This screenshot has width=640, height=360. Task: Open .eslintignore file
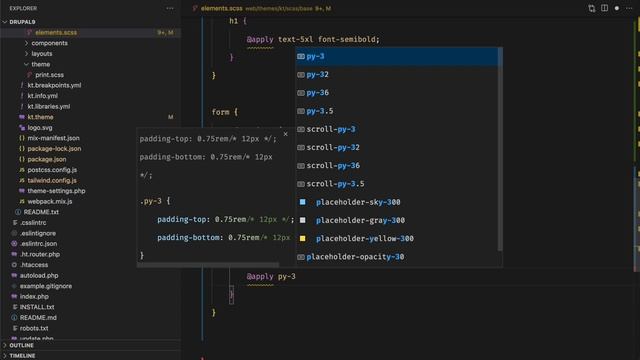(38, 233)
